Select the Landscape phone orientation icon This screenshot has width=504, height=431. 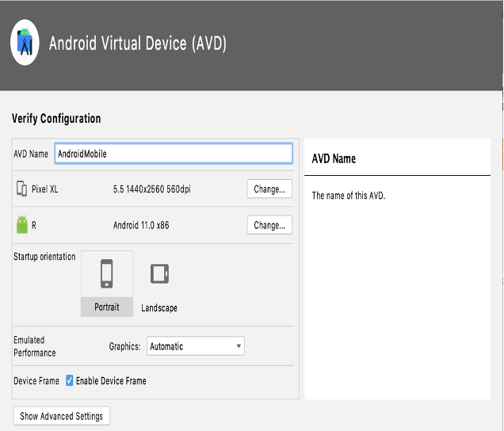pyautogui.click(x=159, y=274)
